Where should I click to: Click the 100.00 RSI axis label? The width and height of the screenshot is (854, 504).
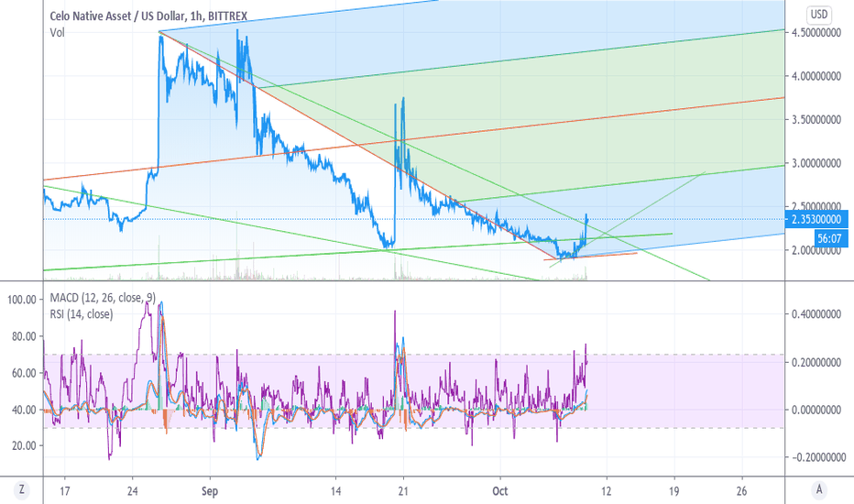click(x=22, y=299)
